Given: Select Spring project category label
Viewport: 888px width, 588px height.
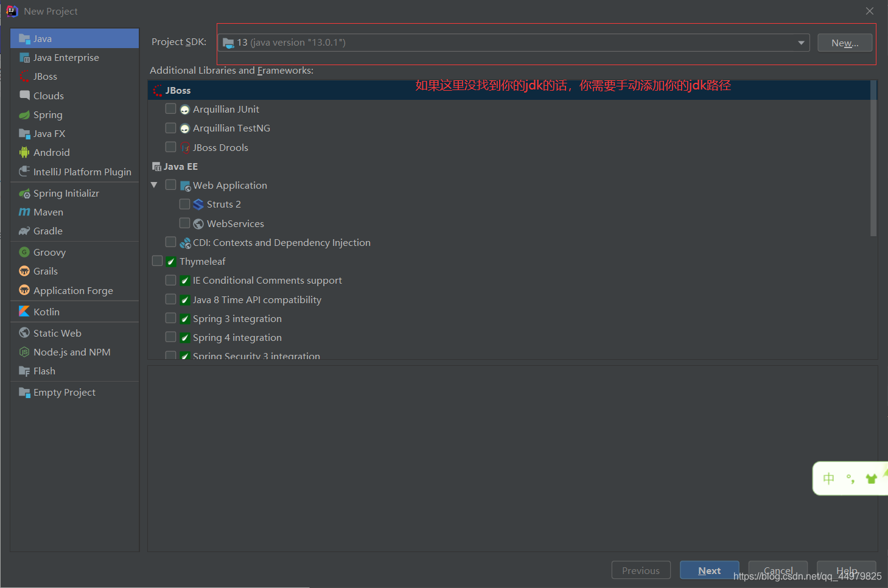Looking at the screenshot, I should pos(47,115).
